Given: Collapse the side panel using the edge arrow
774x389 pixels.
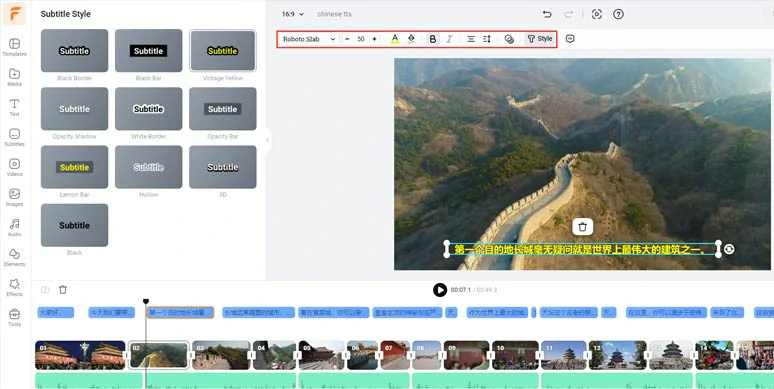Looking at the screenshot, I should pyautogui.click(x=268, y=140).
